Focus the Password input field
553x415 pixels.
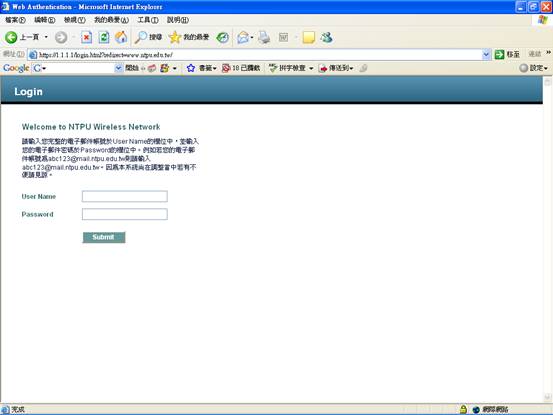click(125, 214)
